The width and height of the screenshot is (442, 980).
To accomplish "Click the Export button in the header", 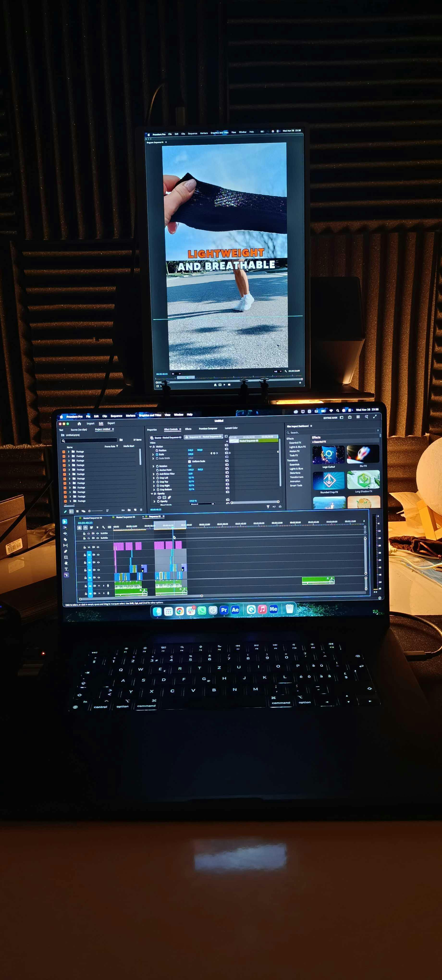I will click(x=111, y=423).
